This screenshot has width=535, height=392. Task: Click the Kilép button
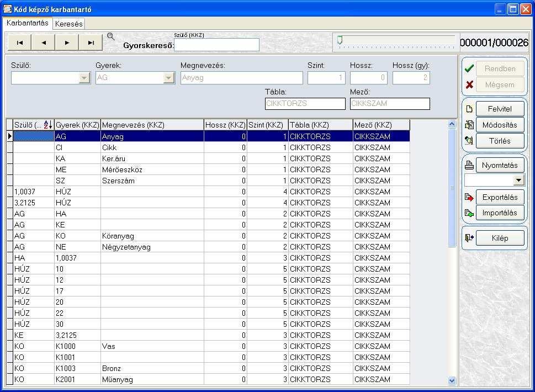tap(500, 238)
